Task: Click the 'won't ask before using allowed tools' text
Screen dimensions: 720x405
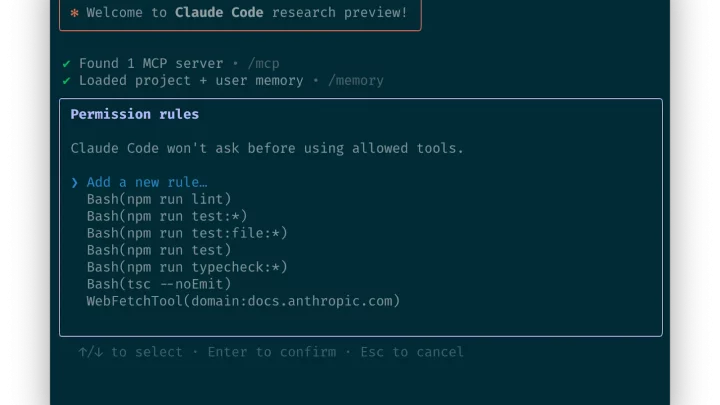Action: [315, 148]
